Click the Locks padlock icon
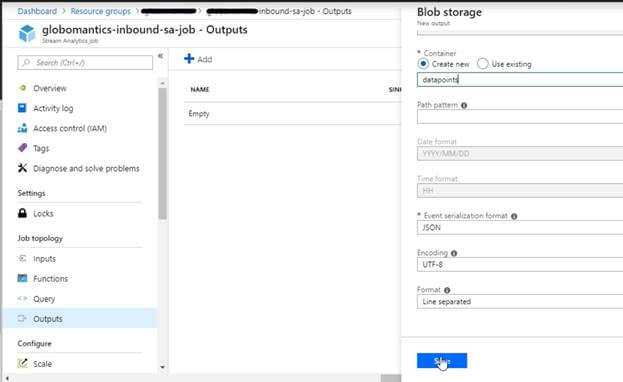The height and width of the screenshot is (382, 623). click(22, 213)
